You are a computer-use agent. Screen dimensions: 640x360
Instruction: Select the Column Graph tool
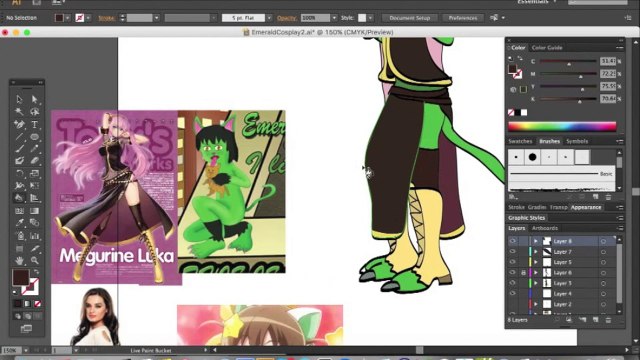coord(34,236)
